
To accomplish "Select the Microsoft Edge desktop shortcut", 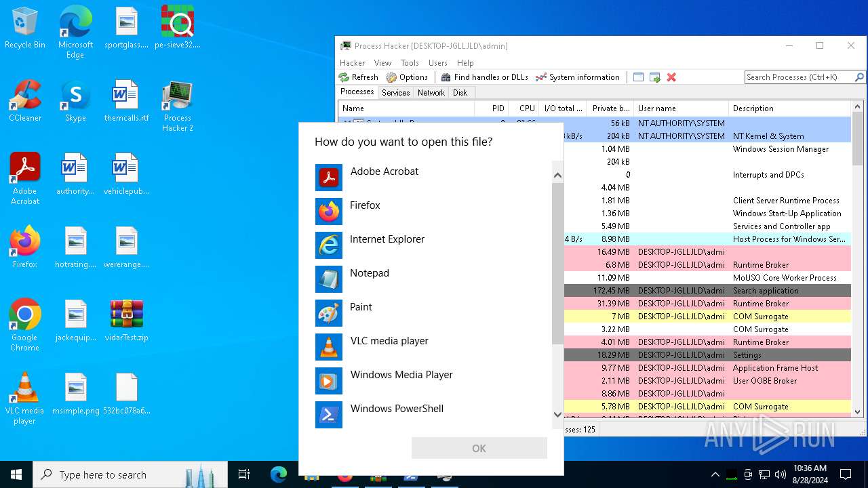I will click(x=75, y=33).
